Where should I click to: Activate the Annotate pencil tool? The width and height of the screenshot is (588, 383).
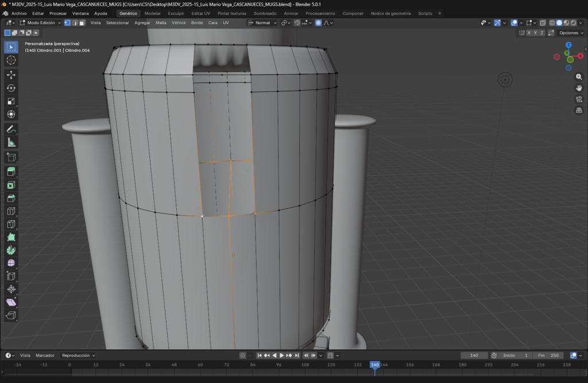click(11, 129)
